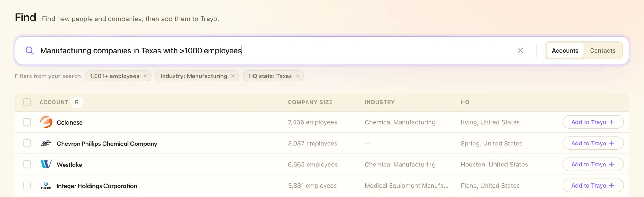
Task: Click the 3,881 employees cell
Action: 312,185
